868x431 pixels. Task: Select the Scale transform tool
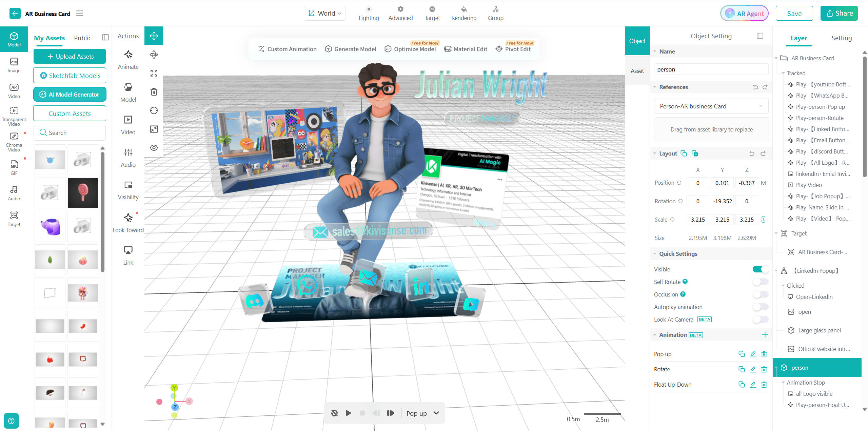coord(154,73)
